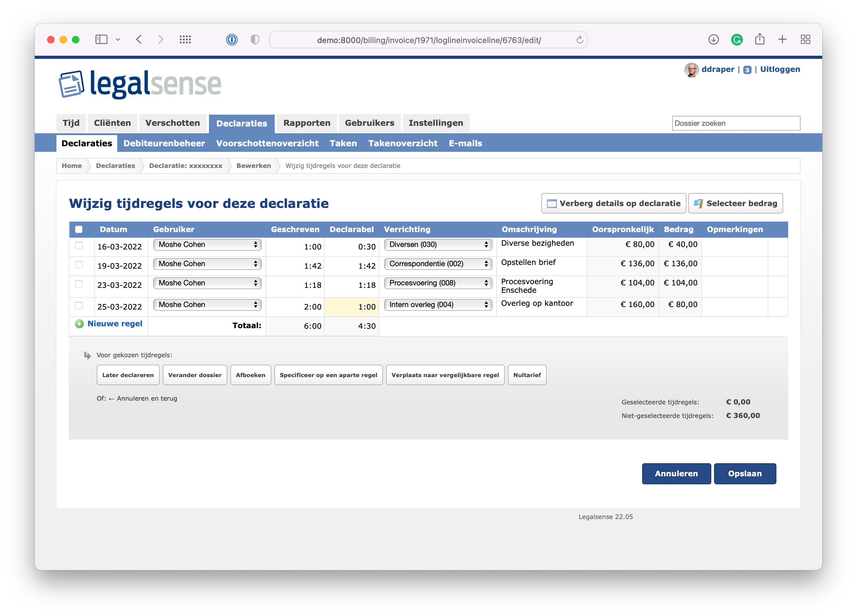Open the notifications badge showing 3

(x=747, y=70)
